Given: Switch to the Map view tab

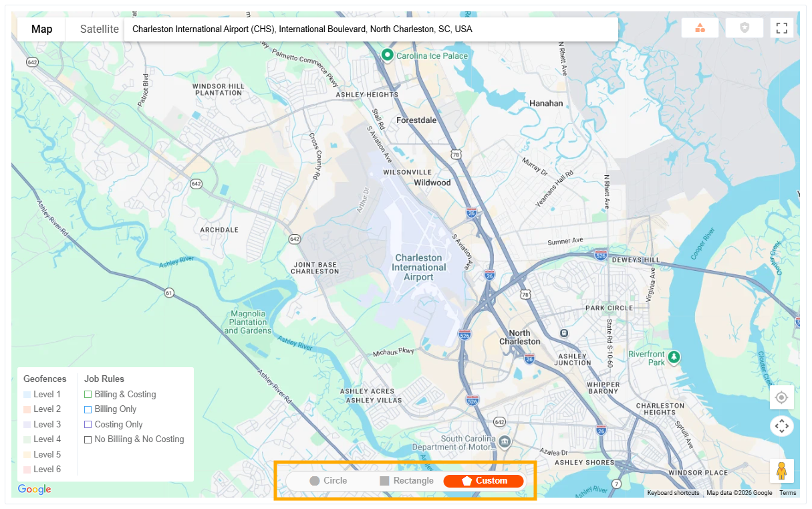Looking at the screenshot, I should point(42,29).
